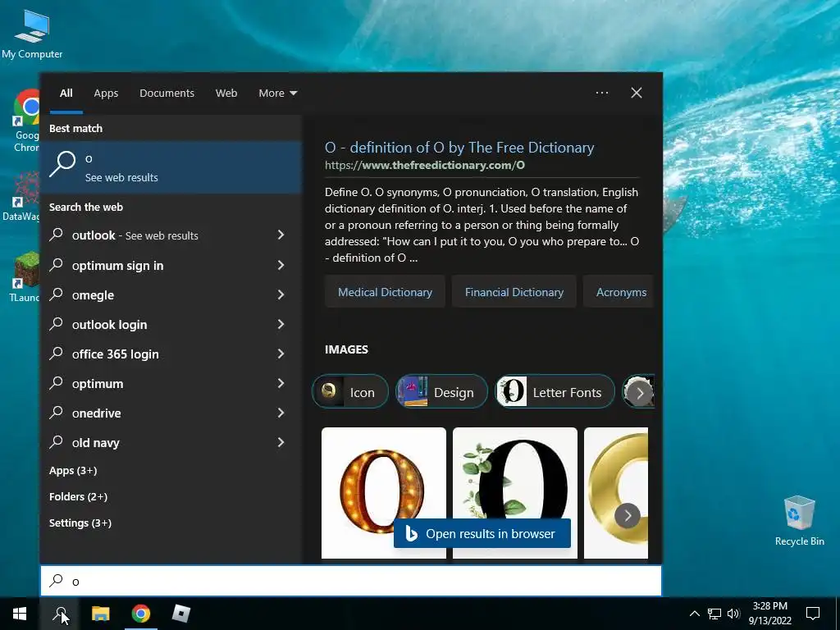Expand the Folders (2+) results group

pos(78,496)
